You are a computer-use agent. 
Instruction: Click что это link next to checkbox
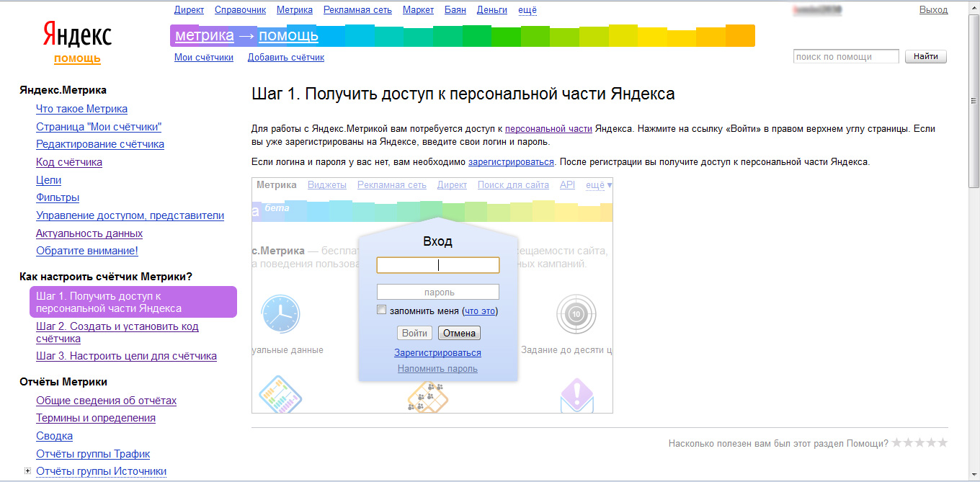pyautogui.click(x=480, y=311)
